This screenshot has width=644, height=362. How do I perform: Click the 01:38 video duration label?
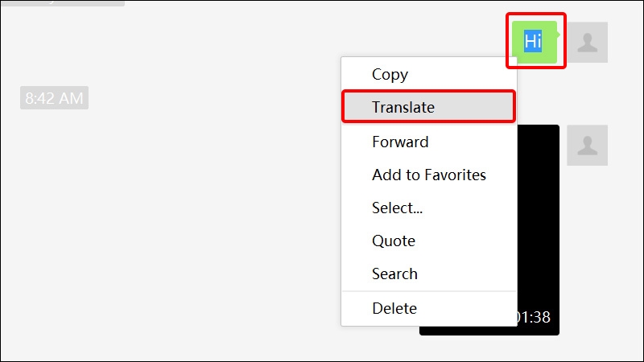533,317
